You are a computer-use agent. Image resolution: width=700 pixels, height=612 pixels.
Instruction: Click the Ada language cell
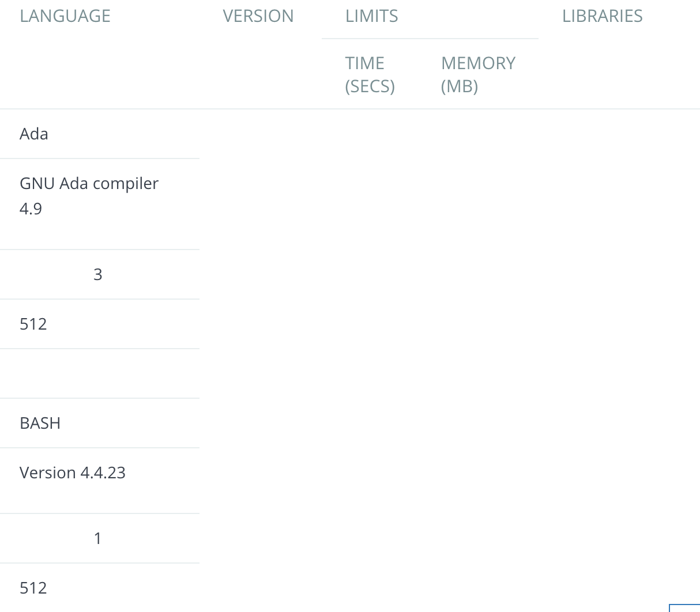tap(33, 134)
